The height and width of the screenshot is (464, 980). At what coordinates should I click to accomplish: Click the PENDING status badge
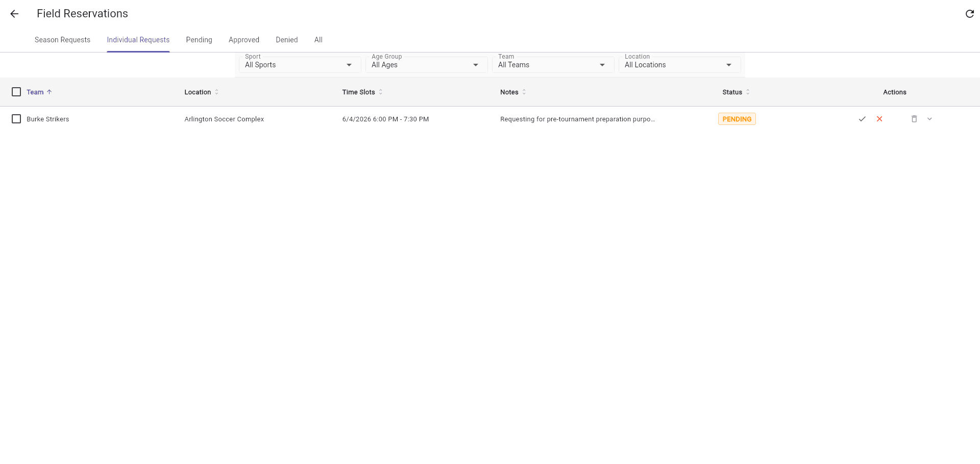tap(737, 119)
